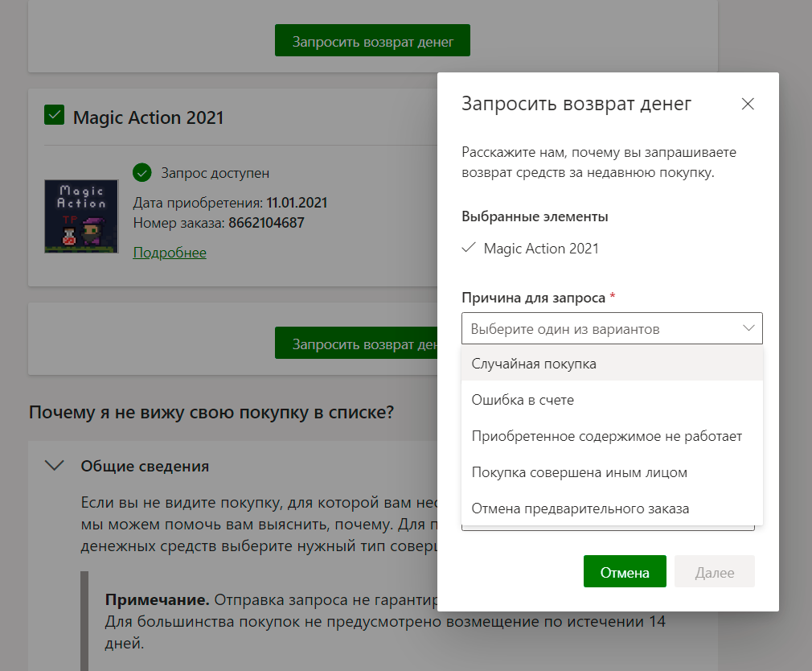This screenshot has width=812, height=671.
Task: Pick 'Отмена предварительного заказа' reason
Action: click(612, 508)
